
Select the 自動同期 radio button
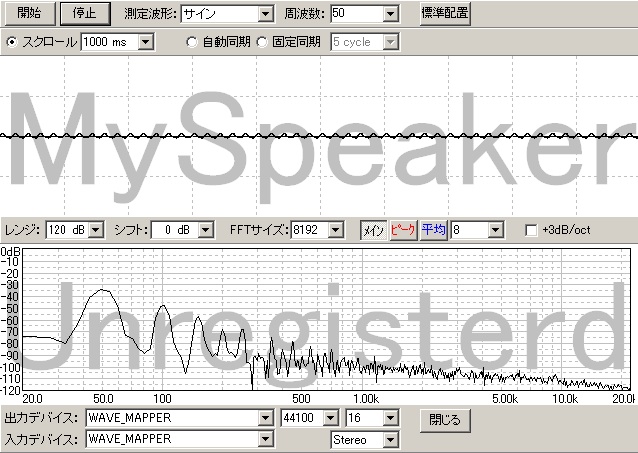[x=192, y=42]
